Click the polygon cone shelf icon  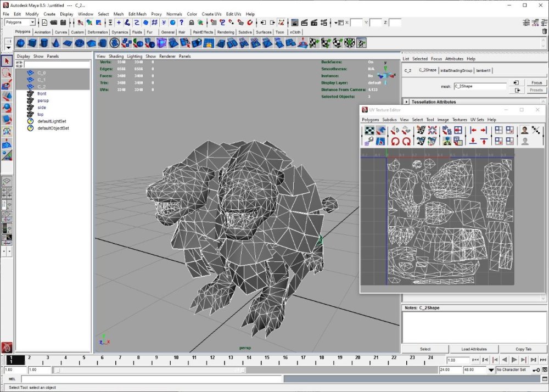(x=55, y=43)
